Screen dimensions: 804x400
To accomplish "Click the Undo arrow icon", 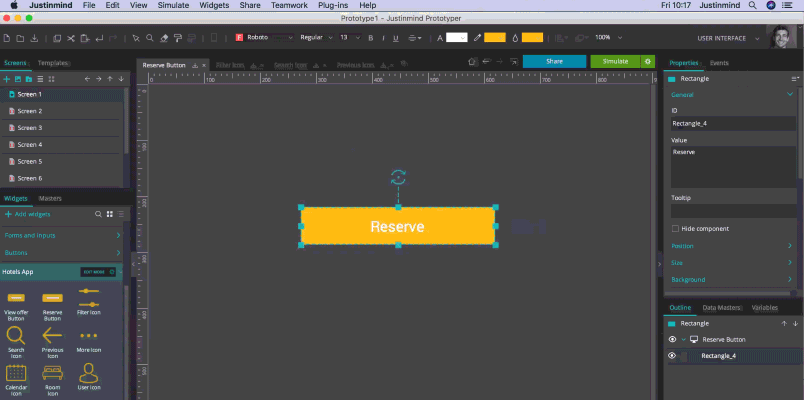I will [99, 38].
